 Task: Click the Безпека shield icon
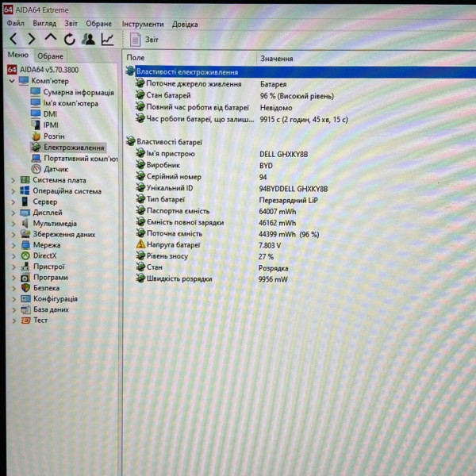(x=26, y=288)
